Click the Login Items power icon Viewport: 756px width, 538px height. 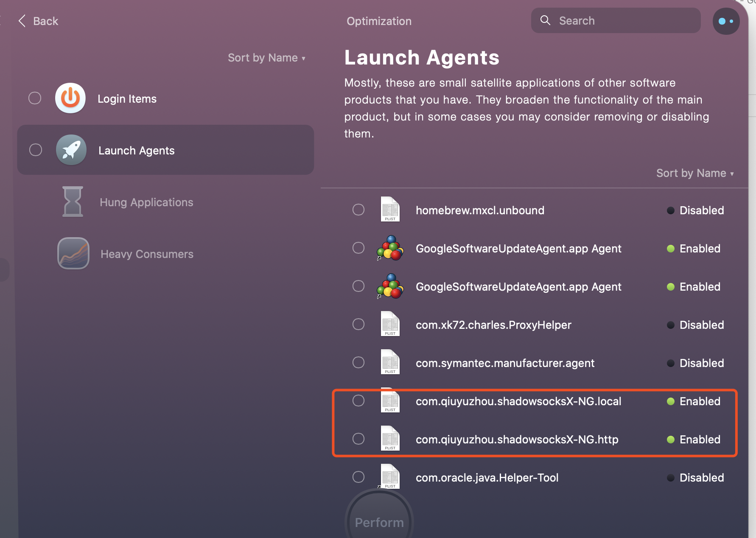pyautogui.click(x=70, y=98)
